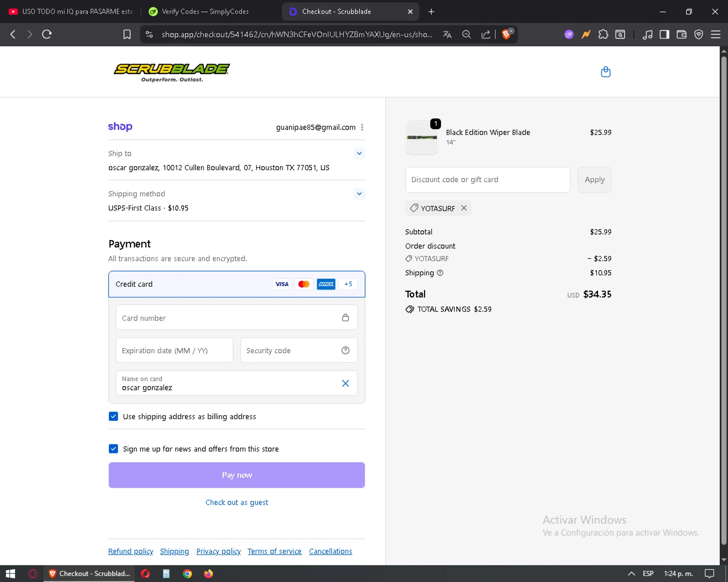The height and width of the screenshot is (582, 728).
Task: Focus the Discount code or gift card field
Action: (x=488, y=179)
